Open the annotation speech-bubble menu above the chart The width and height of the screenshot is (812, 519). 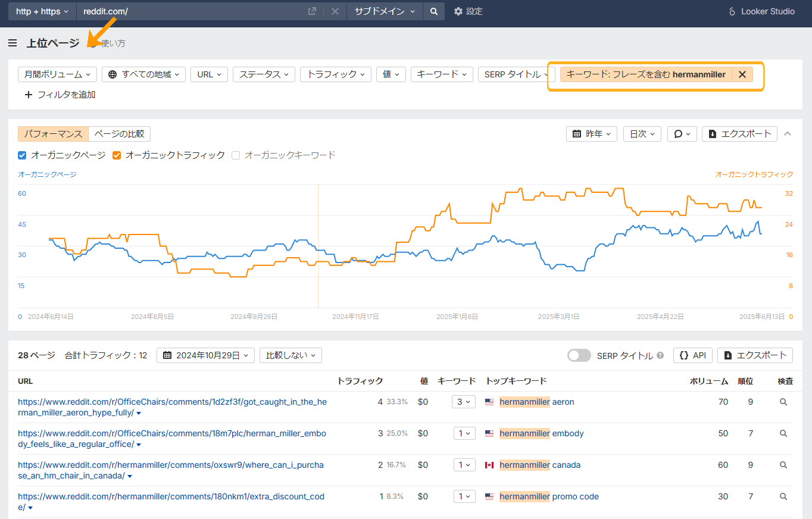coord(682,133)
